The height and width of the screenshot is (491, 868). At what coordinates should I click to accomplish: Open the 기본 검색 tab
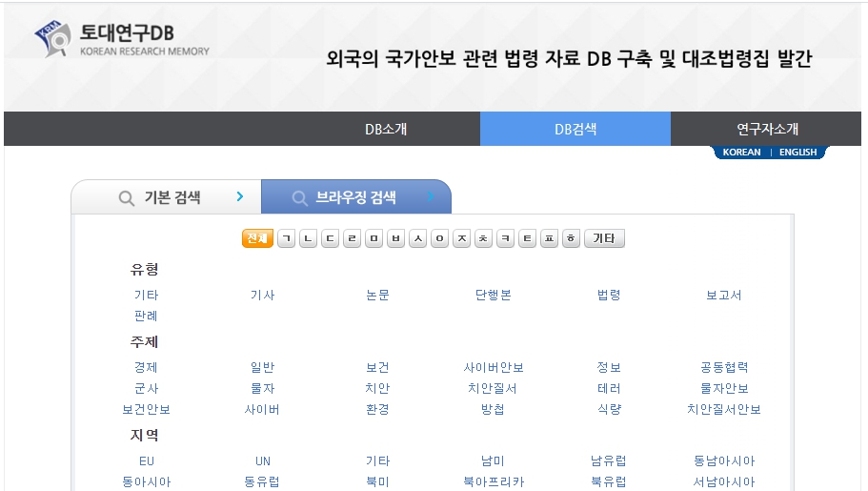click(x=172, y=197)
